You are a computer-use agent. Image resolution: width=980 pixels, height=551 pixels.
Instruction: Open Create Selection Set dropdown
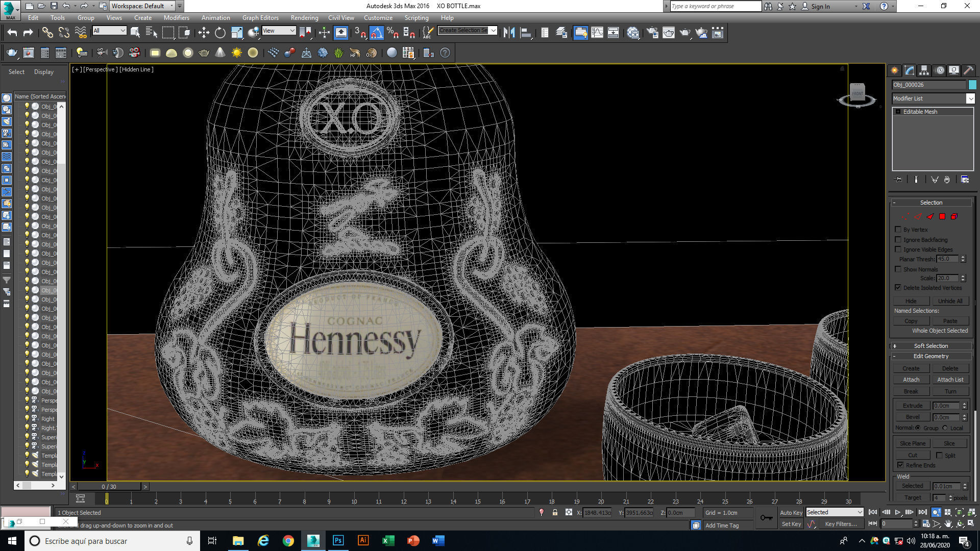point(468,31)
